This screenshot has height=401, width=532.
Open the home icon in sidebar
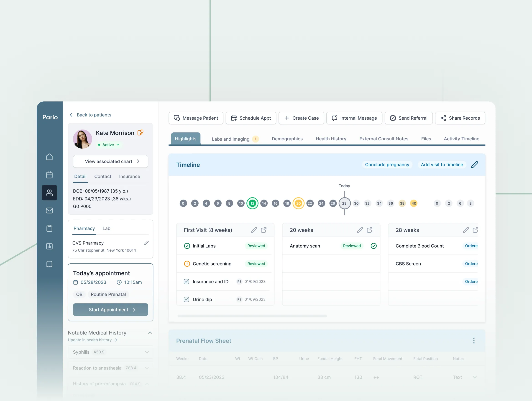click(49, 157)
